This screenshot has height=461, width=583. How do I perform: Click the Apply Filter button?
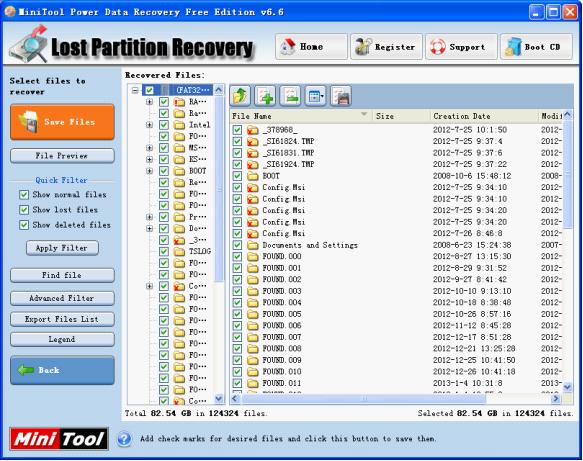coord(62,248)
